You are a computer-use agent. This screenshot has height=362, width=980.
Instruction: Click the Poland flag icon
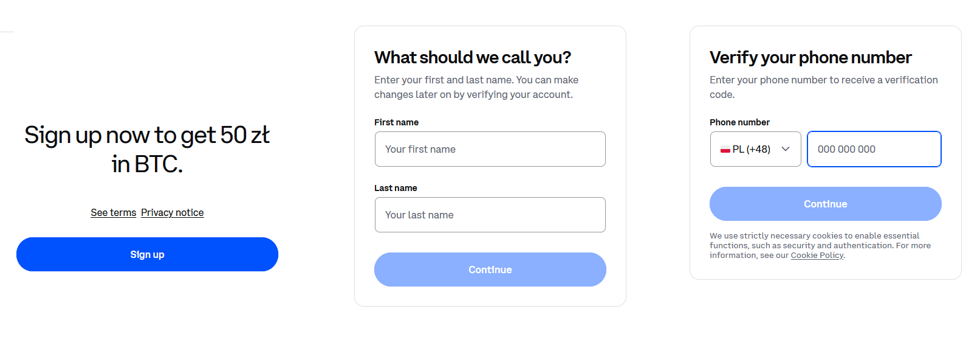pyautogui.click(x=725, y=150)
